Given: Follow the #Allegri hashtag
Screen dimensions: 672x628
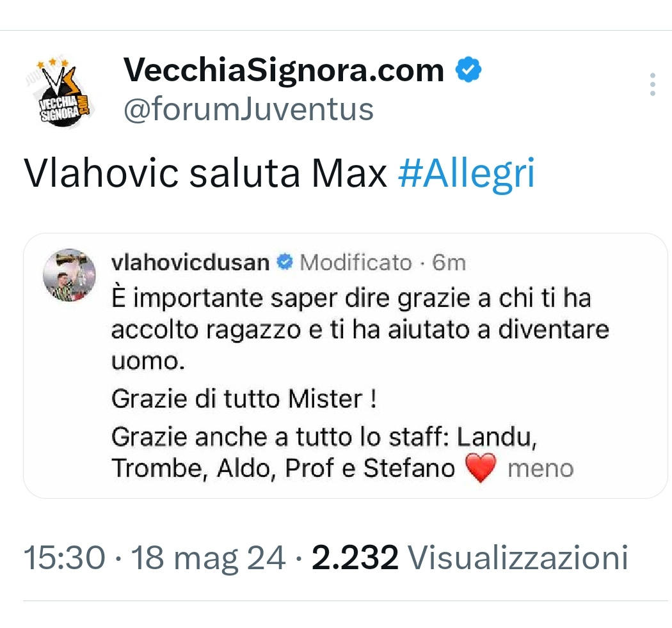Looking at the screenshot, I should 465,173.
